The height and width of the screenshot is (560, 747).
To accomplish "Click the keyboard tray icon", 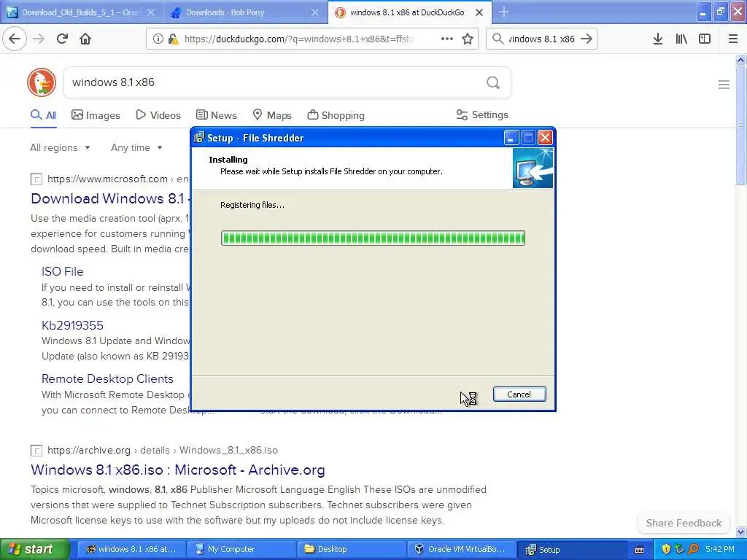I will (x=639, y=550).
